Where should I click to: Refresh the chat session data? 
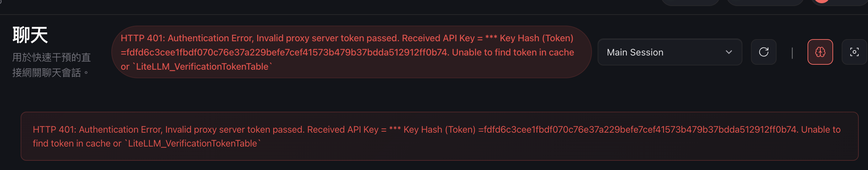coord(763,52)
